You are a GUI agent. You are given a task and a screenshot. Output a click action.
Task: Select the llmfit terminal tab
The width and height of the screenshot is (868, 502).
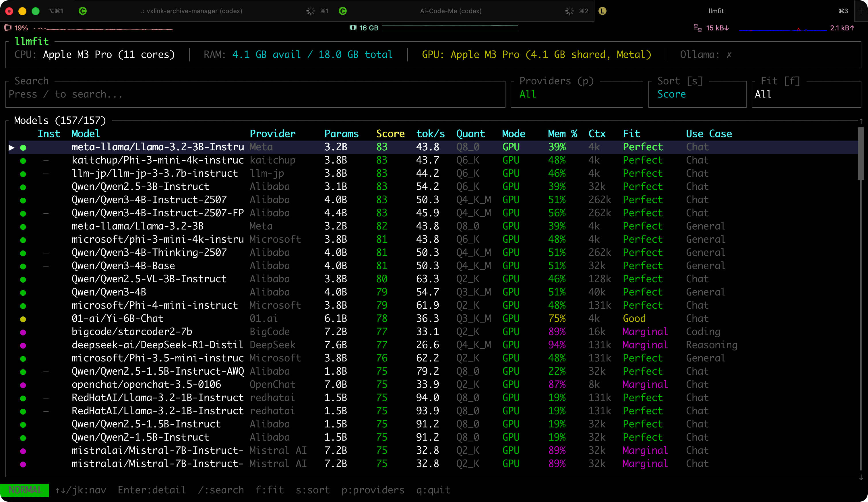pos(716,11)
